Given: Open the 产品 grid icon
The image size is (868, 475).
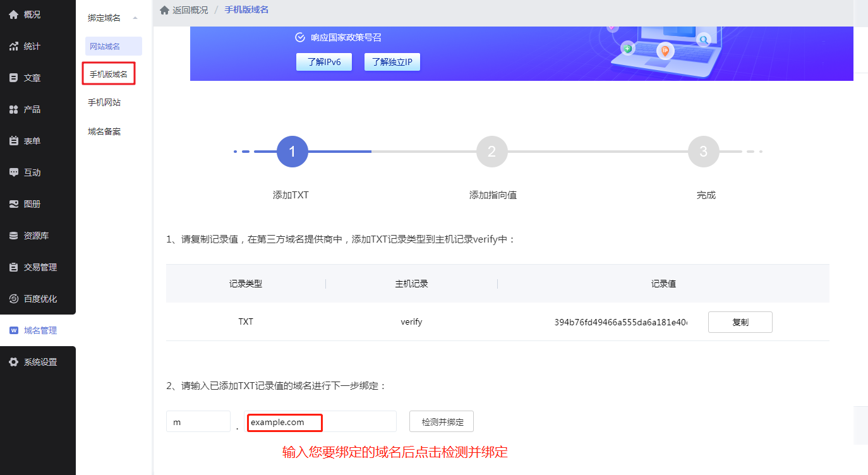Looking at the screenshot, I should (13, 109).
